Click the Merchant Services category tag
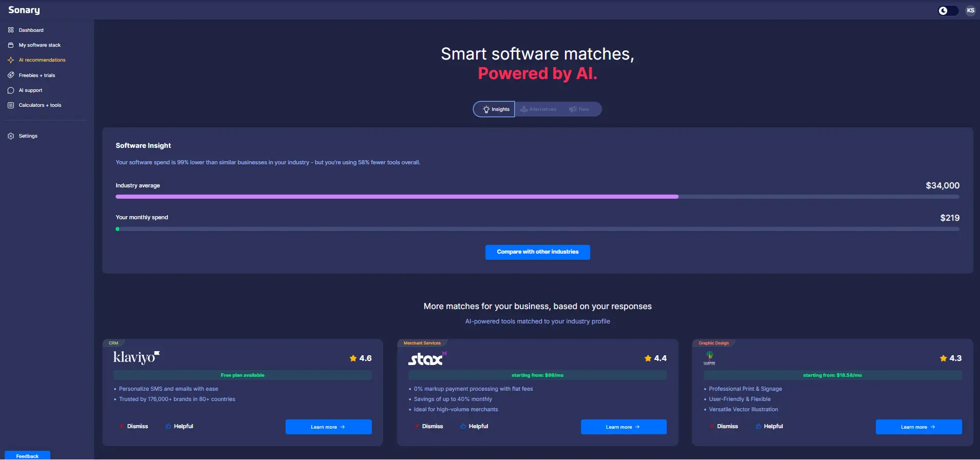980x460 pixels. click(422, 343)
